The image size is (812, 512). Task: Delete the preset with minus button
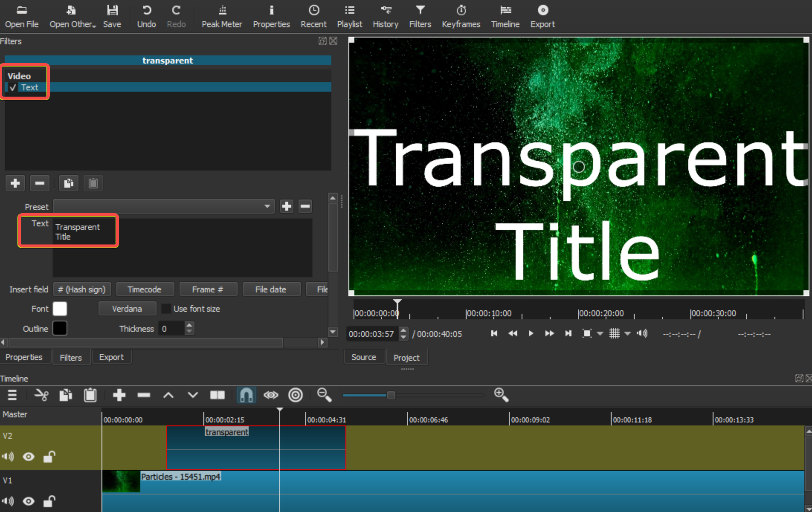click(305, 206)
